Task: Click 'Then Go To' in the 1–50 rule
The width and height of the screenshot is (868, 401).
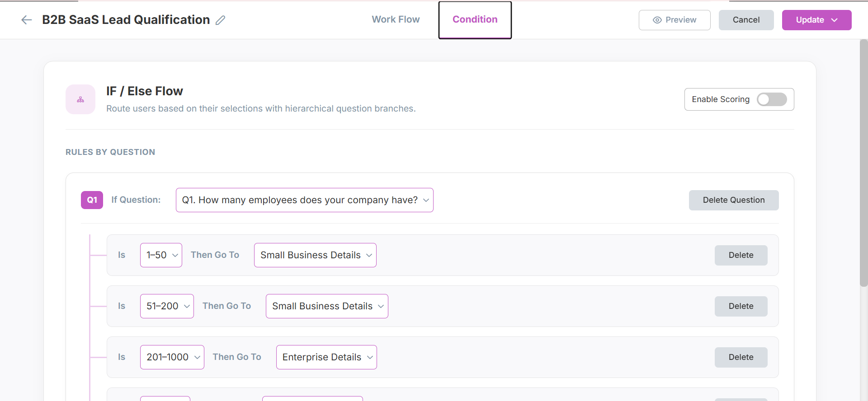Action: point(215,255)
